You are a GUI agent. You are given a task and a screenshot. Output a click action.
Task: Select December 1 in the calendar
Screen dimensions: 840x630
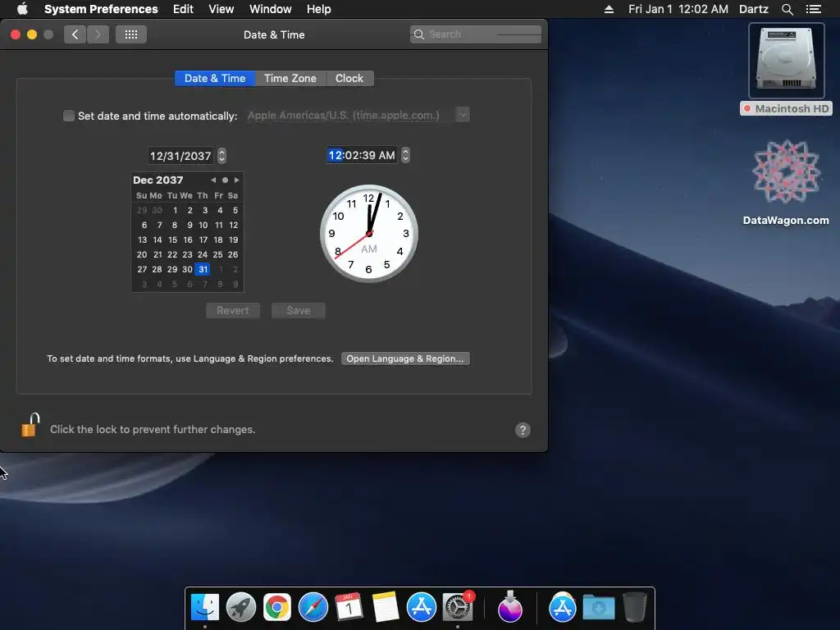[x=175, y=210]
